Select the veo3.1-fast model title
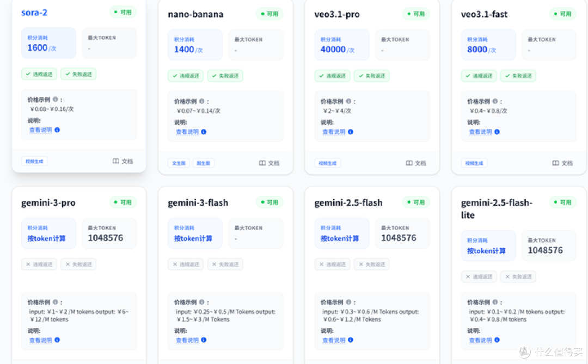The width and height of the screenshot is (588, 364). [x=484, y=14]
